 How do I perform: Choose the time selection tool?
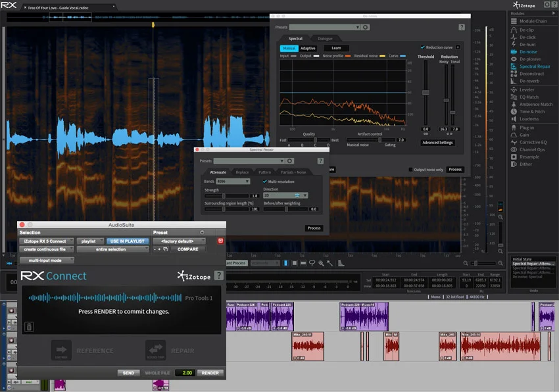(x=285, y=263)
